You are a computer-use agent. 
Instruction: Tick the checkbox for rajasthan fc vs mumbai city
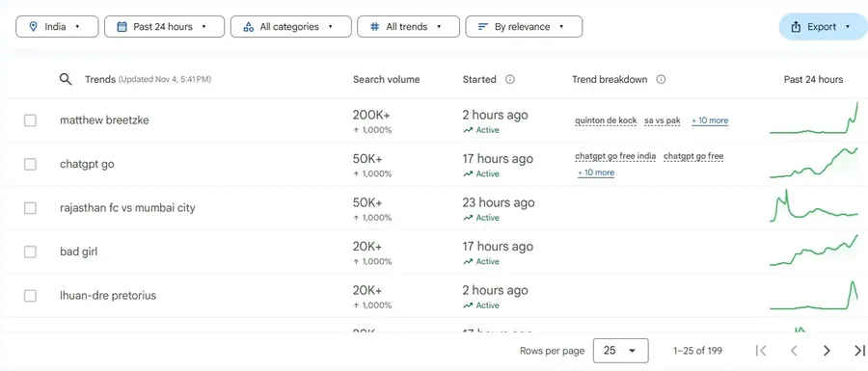(30, 208)
